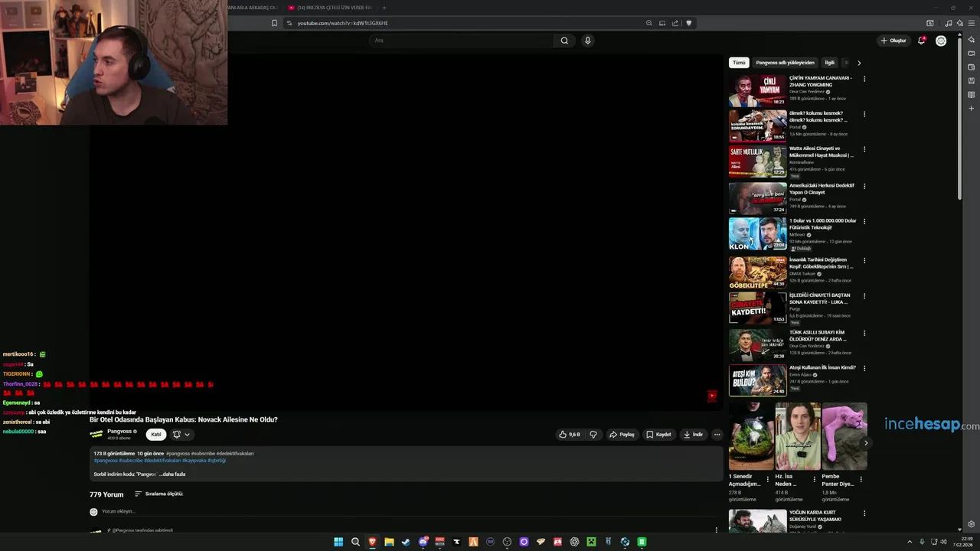Start voice search with the microphone icon
The height and width of the screenshot is (551, 980).
(587, 41)
